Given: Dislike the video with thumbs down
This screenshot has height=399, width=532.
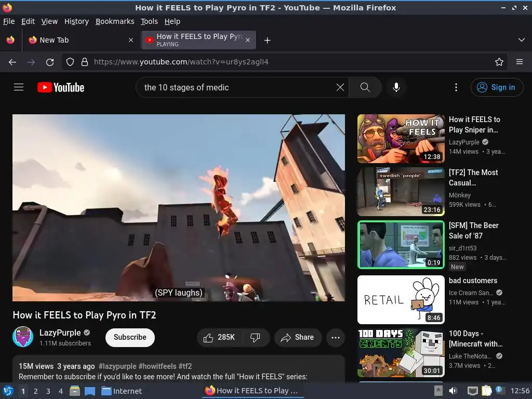Looking at the screenshot, I should (255, 337).
